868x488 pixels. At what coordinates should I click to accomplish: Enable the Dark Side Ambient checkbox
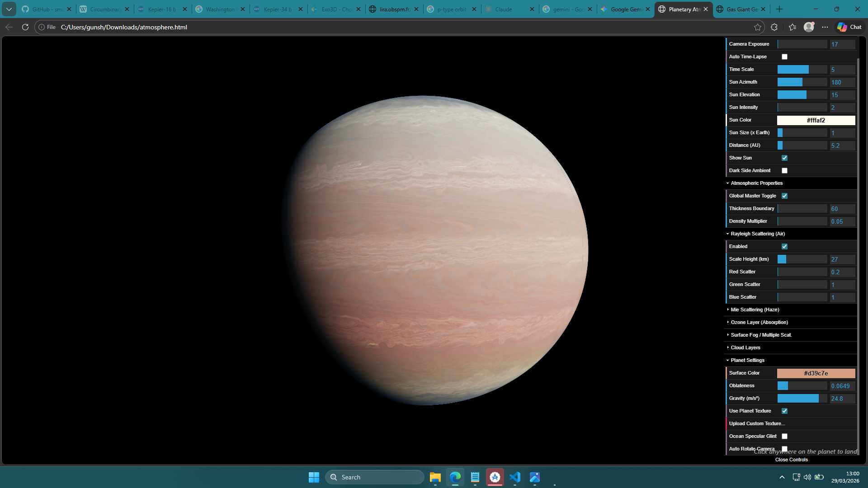click(784, 171)
